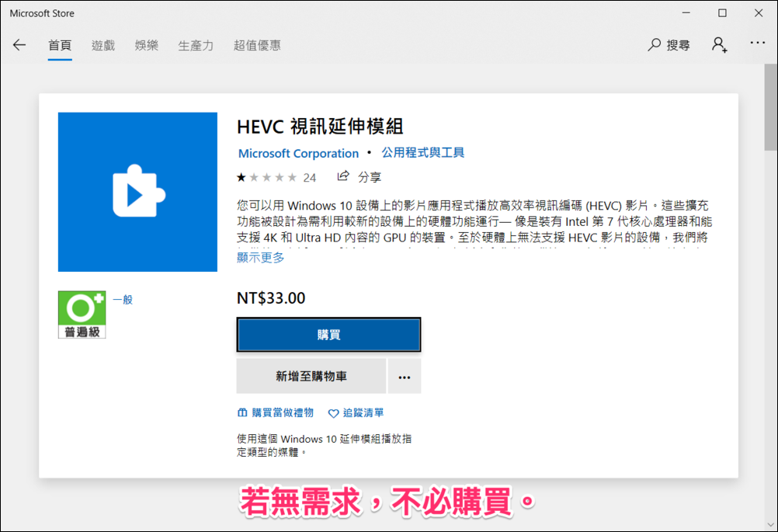Click the 24 ratings count

(310, 178)
